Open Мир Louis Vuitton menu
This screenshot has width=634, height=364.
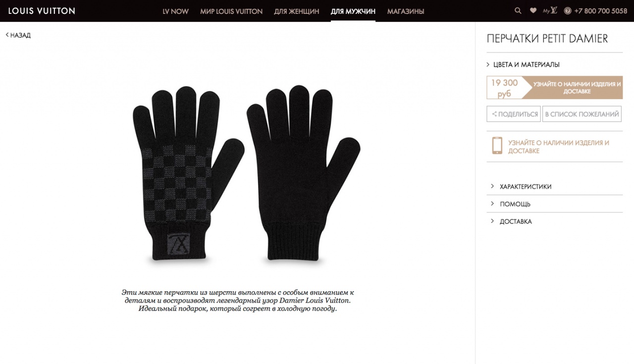click(231, 11)
